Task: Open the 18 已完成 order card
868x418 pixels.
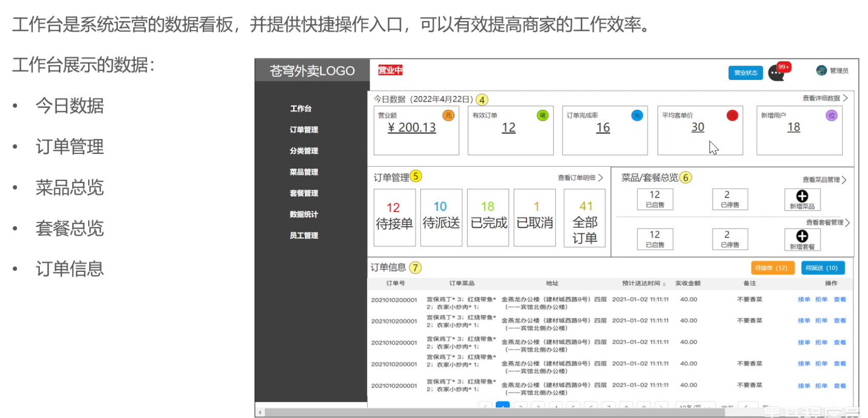Action: pos(488,217)
